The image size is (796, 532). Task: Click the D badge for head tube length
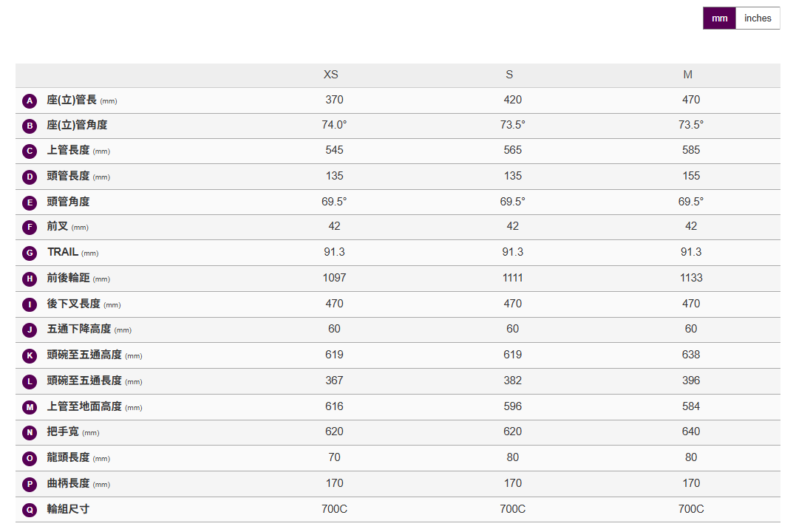(30, 177)
